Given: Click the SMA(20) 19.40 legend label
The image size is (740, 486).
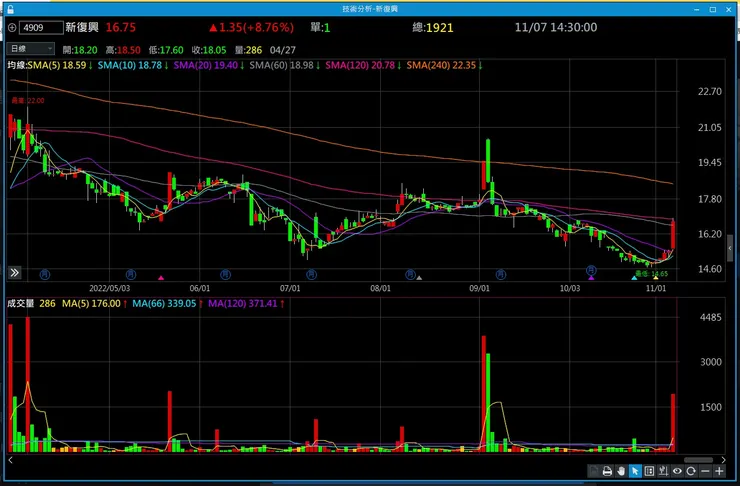Looking at the screenshot, I should (205, 66).
